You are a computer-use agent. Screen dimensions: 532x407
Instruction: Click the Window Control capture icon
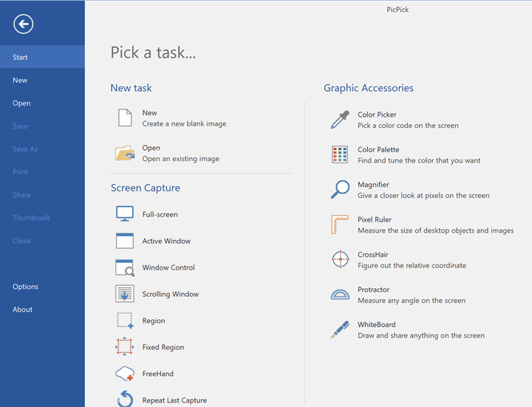tap(125, 267)
